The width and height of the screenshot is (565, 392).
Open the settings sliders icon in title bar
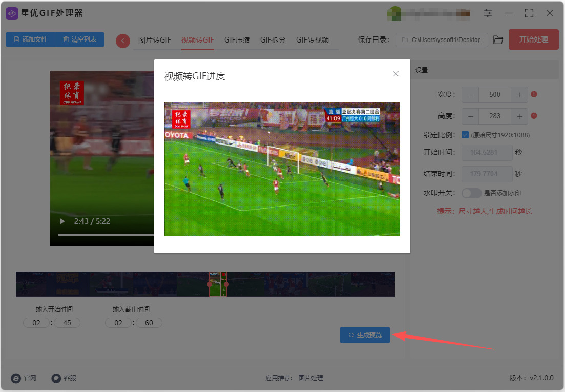tap(488, 13)
